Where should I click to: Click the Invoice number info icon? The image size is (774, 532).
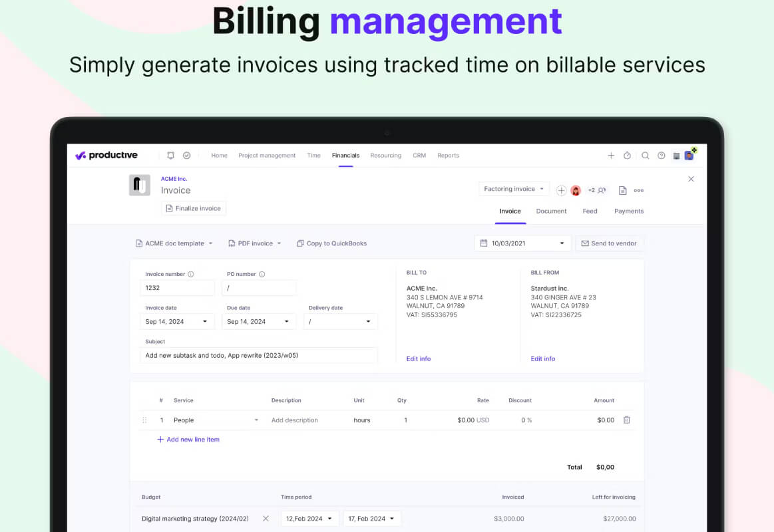190,274
